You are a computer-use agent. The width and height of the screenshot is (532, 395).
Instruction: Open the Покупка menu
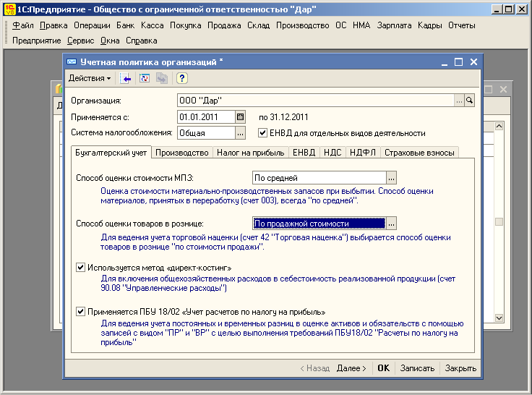click(x=186, y=25)
